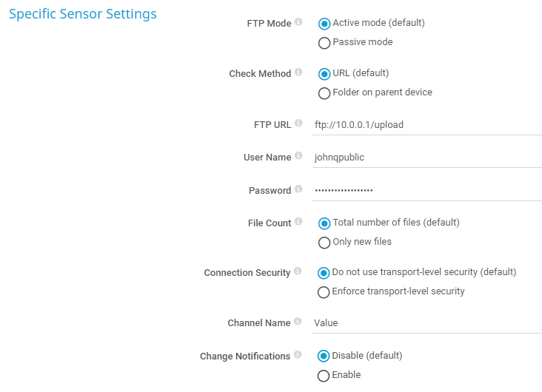The width and height of the screenshot is (542, 392).
Task: Select Total number of files (default)
Action: pyautogui.click(x=324, y=223)
